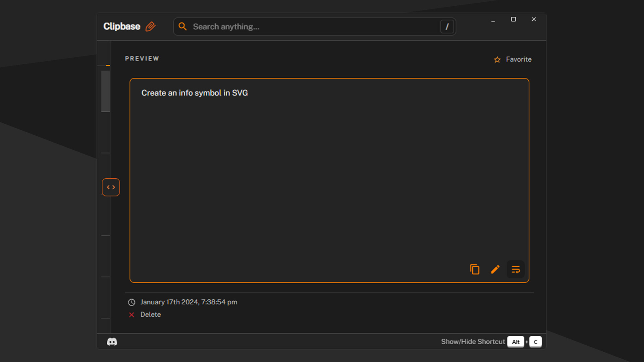
Task: Click the C keycap badge
Action: 535,342
